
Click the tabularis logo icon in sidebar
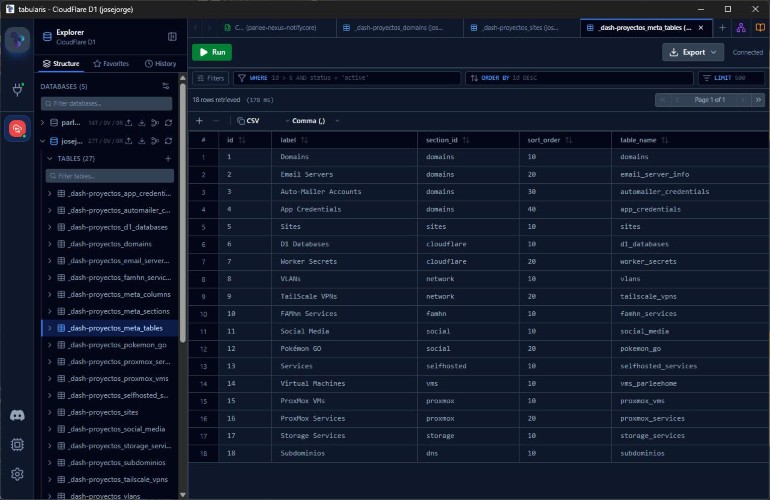pos(17,40)
